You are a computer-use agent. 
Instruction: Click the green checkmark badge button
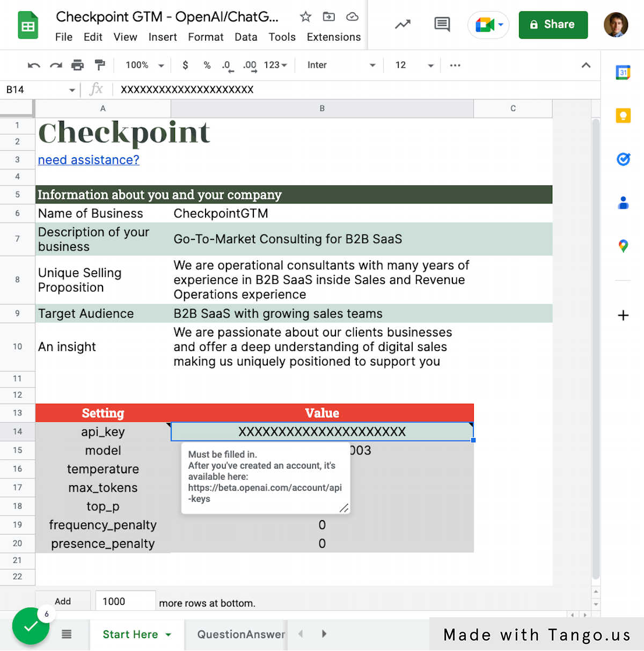(31, 626)
